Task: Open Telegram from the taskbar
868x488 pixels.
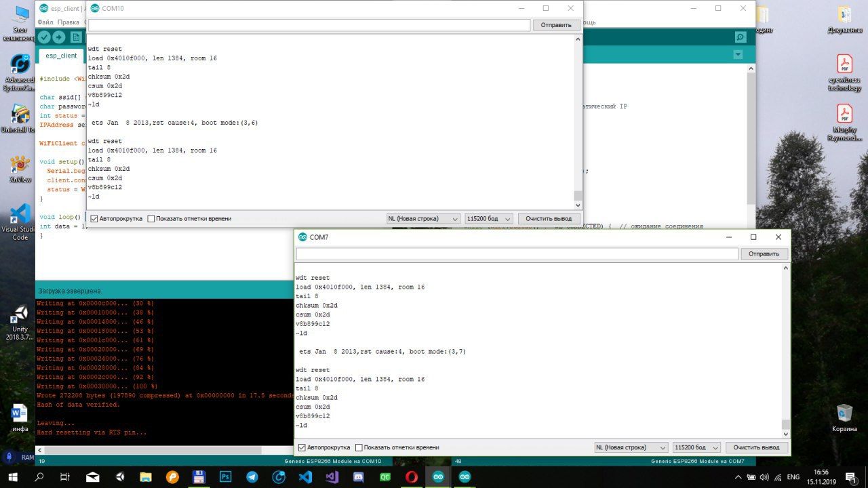Action: tap(252, 477)
